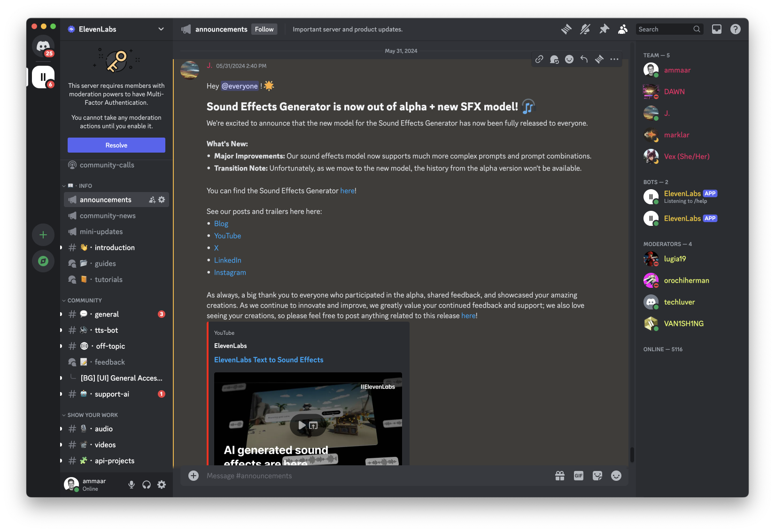This screenshot has width=775, height=532.
Task: Select the ElevenLabs server icon in sidebar
Action: [43, 77]
